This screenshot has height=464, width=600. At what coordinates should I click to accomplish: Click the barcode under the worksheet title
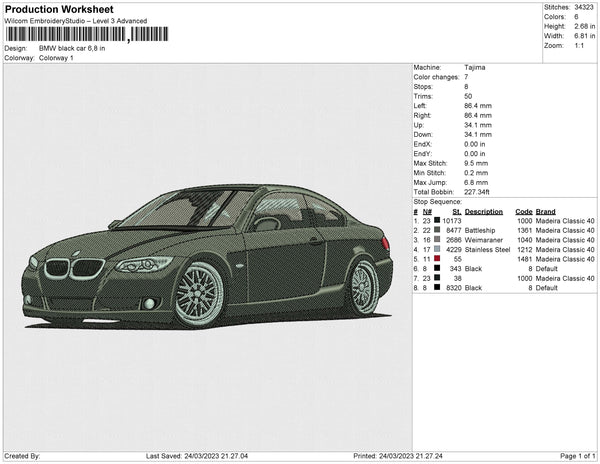coord(86,34)
